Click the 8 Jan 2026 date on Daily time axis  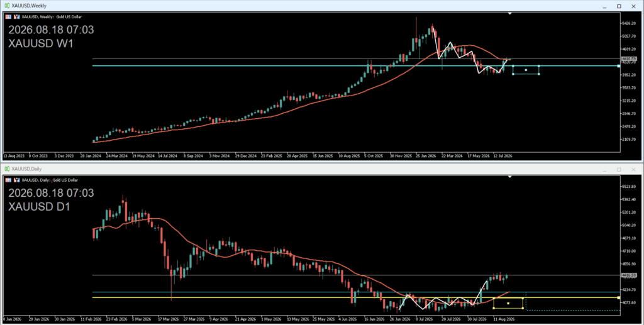click(13, 319)
